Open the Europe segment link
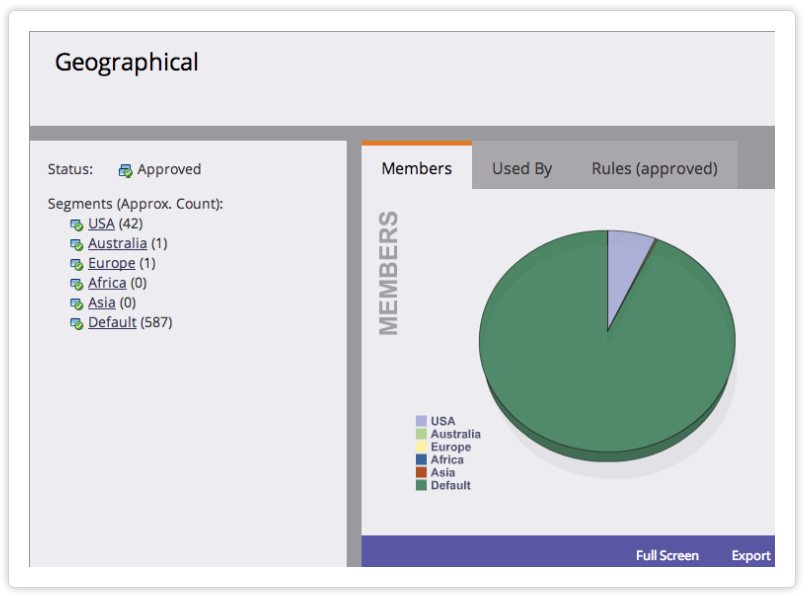This screenshot has height=596, width=808. click(111, 263)
